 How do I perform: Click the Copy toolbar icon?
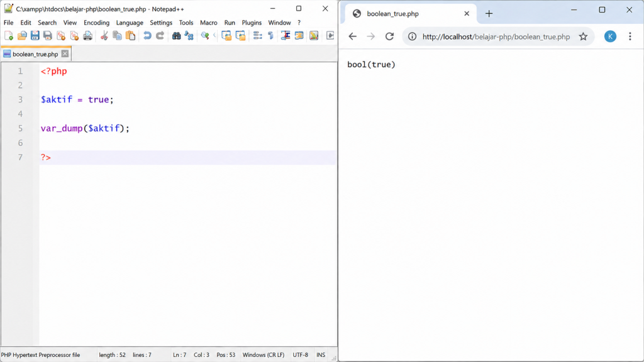(x=118, y=36)
